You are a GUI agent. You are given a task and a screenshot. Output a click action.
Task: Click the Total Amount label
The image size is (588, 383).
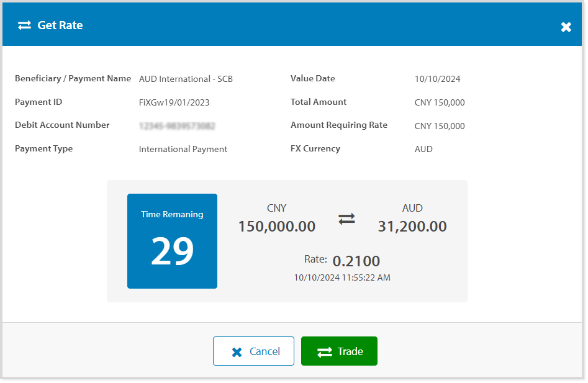tap(318, 102)
